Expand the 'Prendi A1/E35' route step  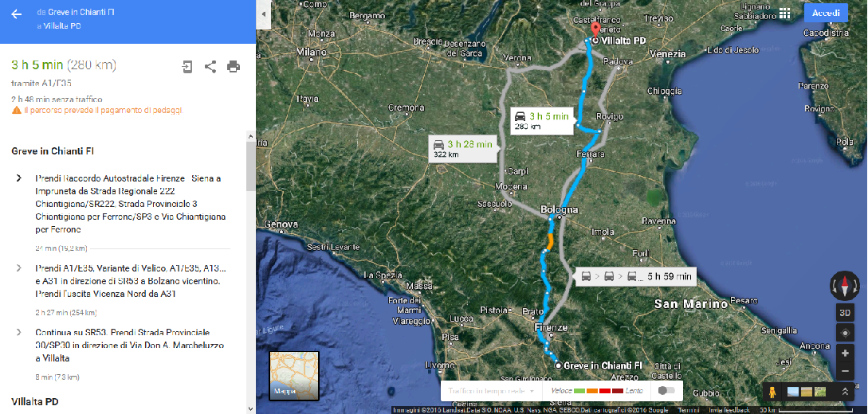[x=19, y=268]
